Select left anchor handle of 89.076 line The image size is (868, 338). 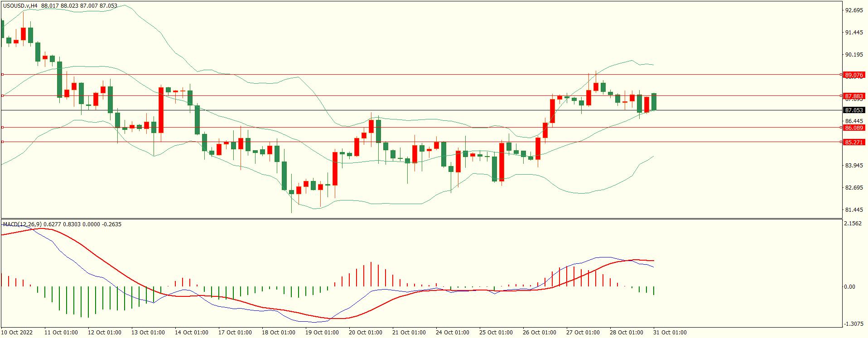(x=3, y=74)
